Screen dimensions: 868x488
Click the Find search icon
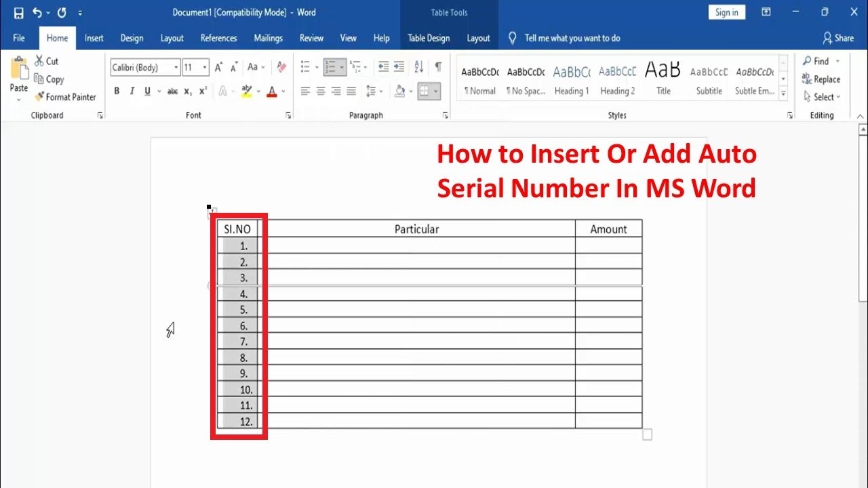pos(807,61)
